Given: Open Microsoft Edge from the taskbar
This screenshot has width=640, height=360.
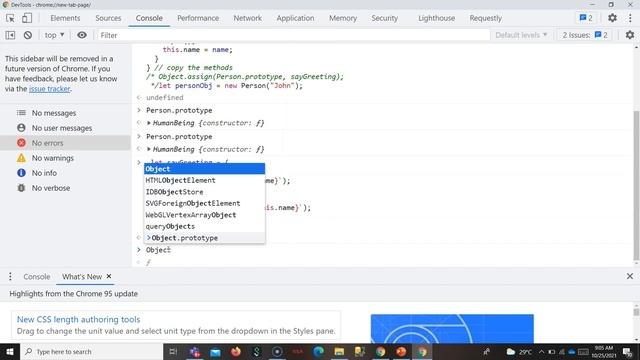Looking at the screenshot, I should (x=318, y=351).
